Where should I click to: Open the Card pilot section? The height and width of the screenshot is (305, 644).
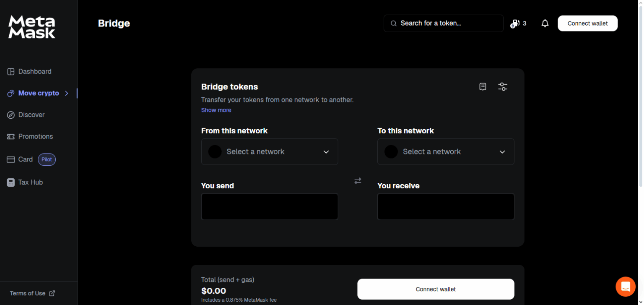[x=26, y=159]
